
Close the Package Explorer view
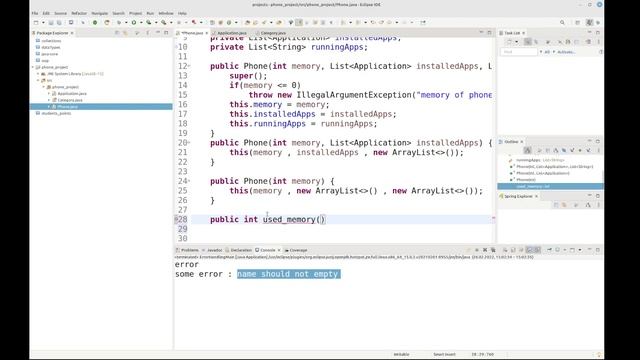click(72, 33)
